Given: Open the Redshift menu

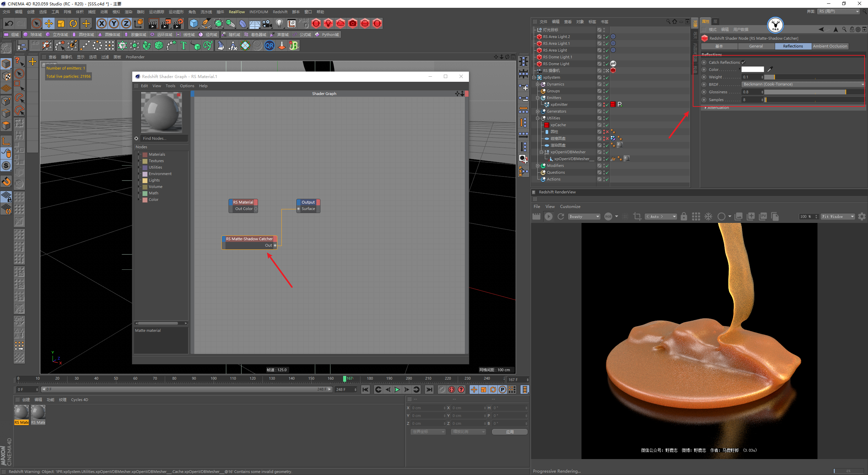Looking at the screenshot, I should click(280, 12).
